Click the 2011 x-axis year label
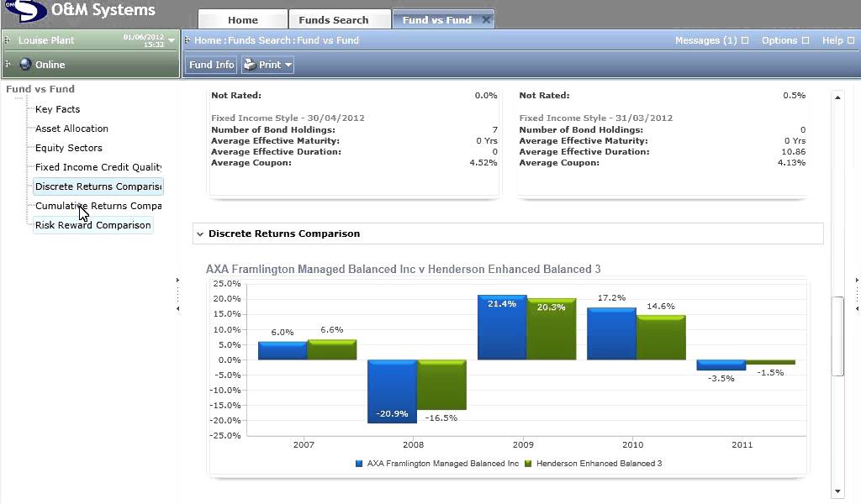This screenshot has width=861, height=504. 742,444
